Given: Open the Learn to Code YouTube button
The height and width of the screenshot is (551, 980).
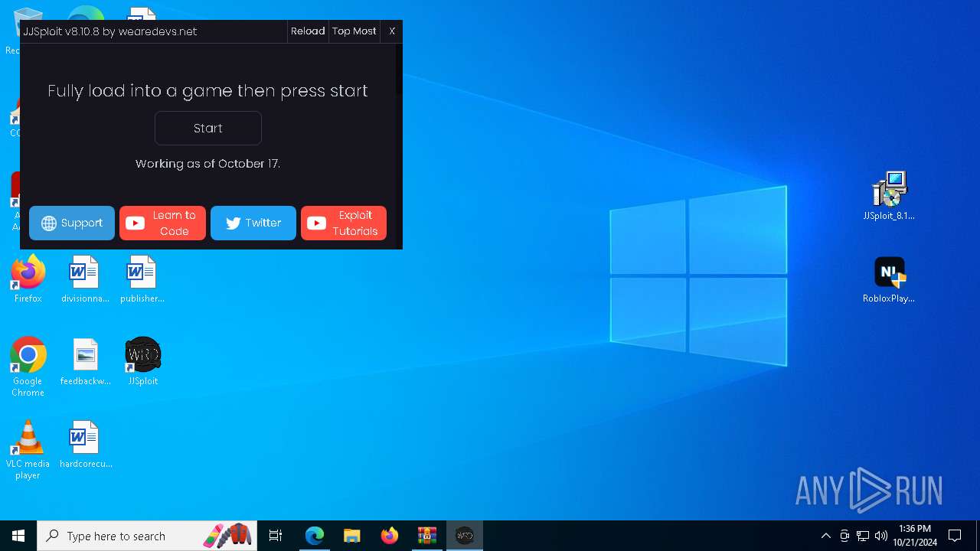Looking at the screenshot, I should tap(162, 223).
